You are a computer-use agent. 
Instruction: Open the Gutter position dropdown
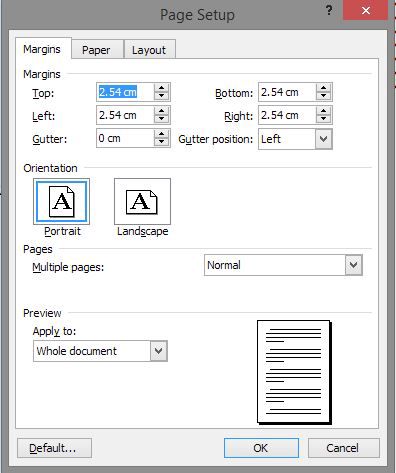323,139
